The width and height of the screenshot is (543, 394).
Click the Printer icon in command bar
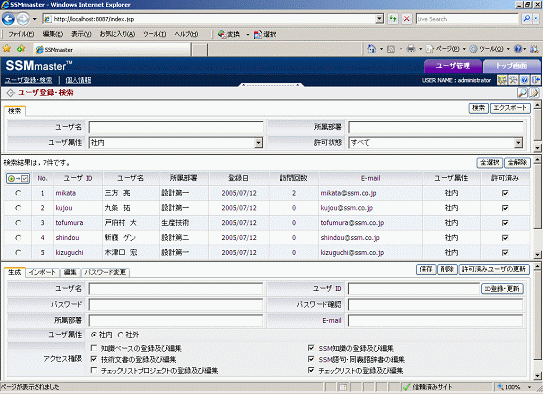click(411, 49)
